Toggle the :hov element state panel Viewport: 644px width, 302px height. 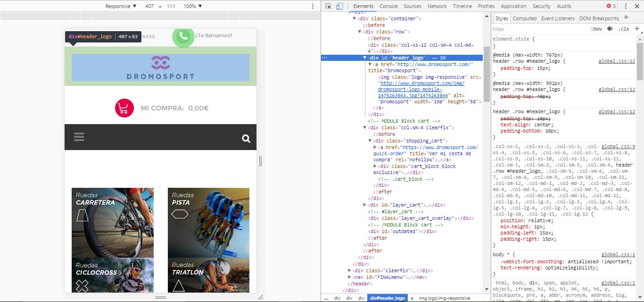tap(596, 29)
